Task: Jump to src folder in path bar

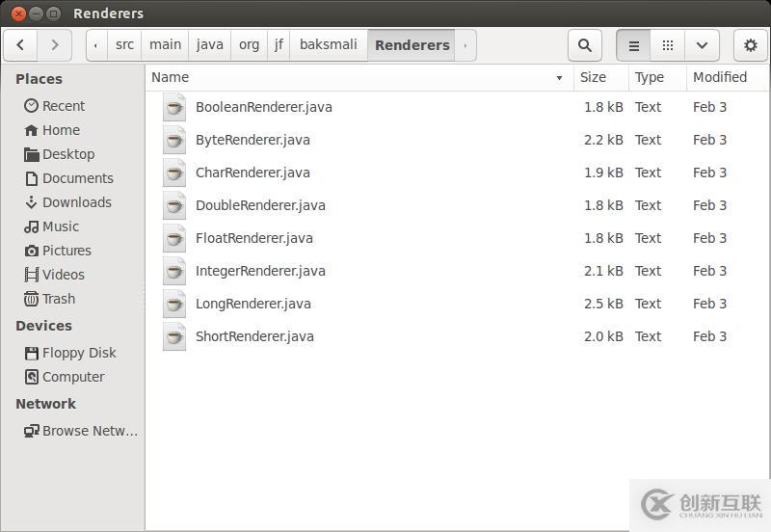Action: click(125, 45)
